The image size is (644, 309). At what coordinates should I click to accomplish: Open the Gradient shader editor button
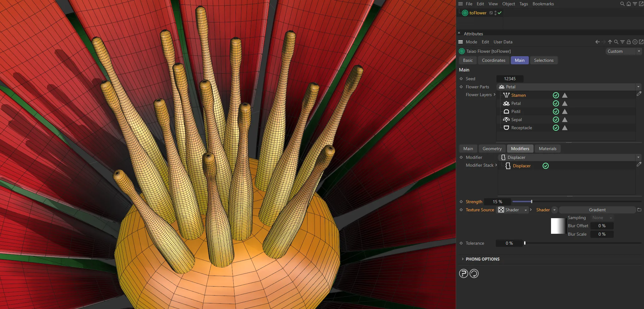597,210
